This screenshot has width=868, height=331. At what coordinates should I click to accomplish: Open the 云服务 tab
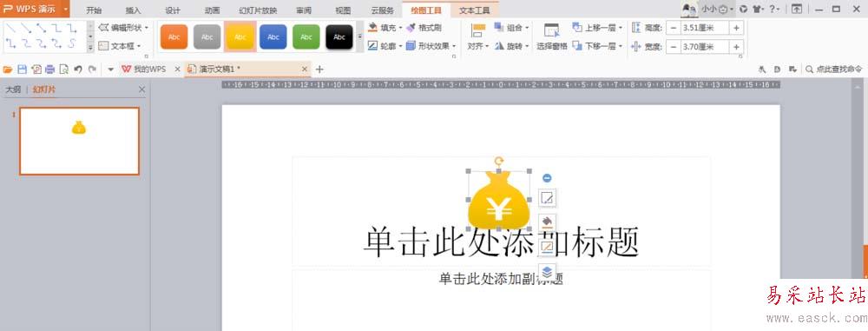(383, 10)
